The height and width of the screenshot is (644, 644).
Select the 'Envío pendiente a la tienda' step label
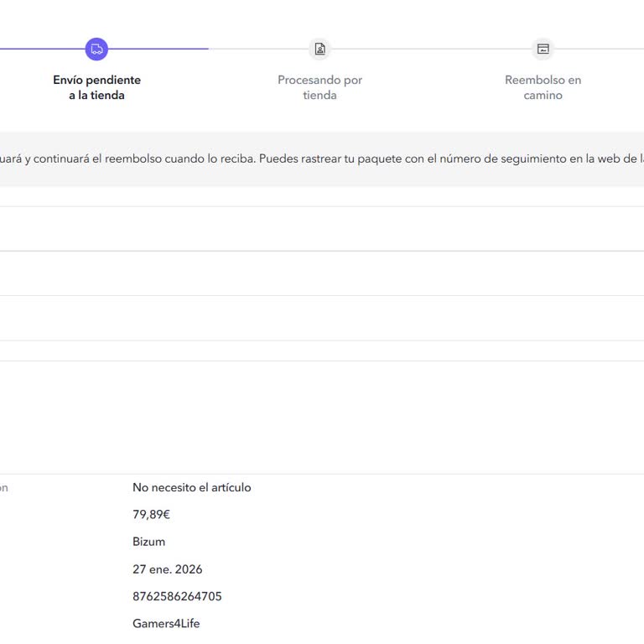(96, 87)
